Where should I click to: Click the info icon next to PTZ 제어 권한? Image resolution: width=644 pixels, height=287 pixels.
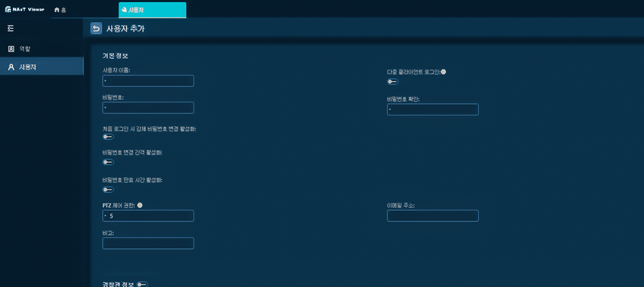point(140,205)
